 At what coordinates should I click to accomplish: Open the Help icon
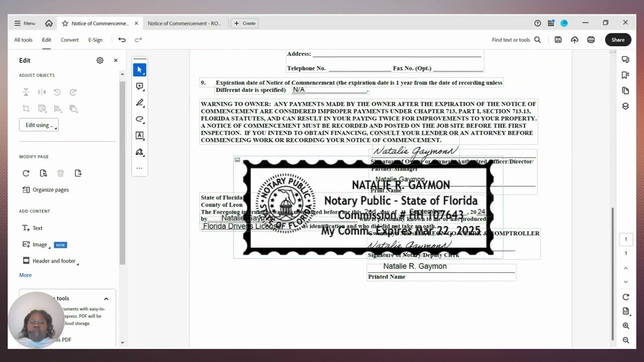pyautogui.click(x=537, y=23)
